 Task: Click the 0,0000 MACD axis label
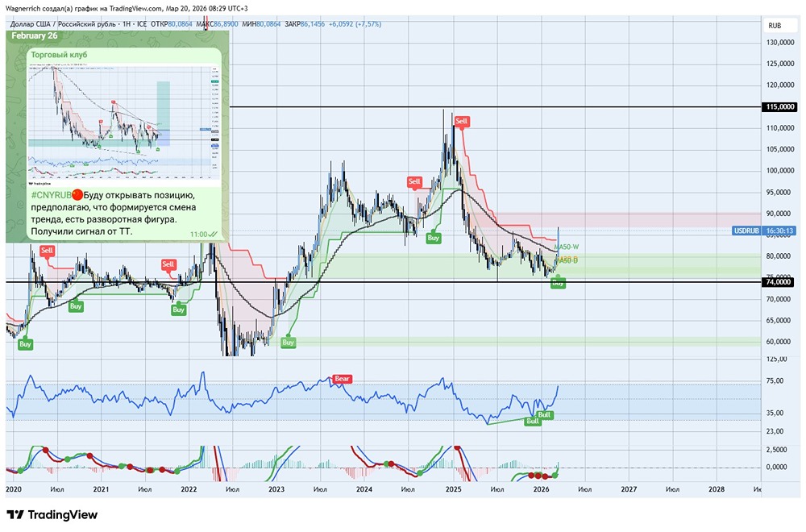[x=776, y=467]
